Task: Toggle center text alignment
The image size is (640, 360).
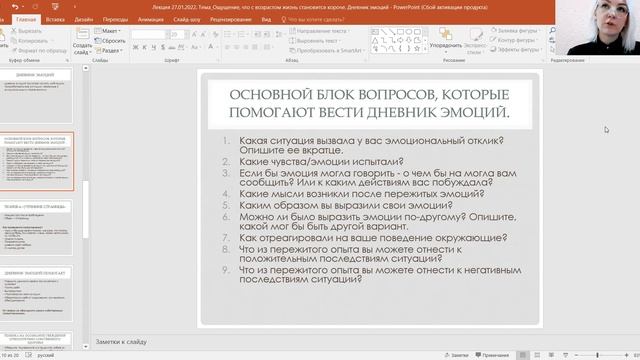Action: click(x=237, y=48)
